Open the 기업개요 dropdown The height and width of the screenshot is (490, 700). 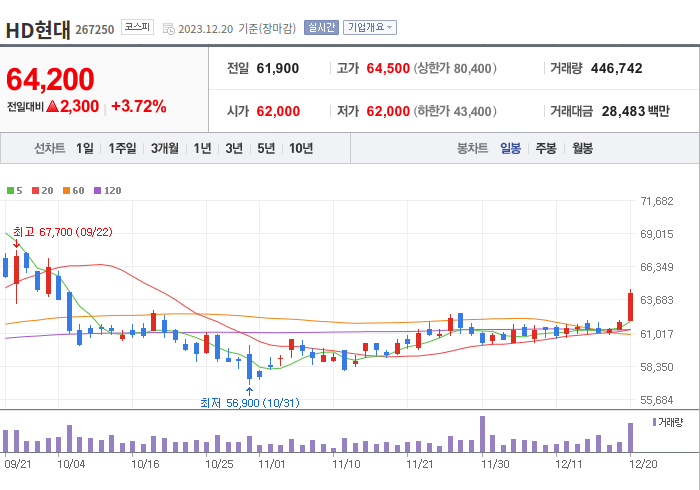click(x=370, y=27)
